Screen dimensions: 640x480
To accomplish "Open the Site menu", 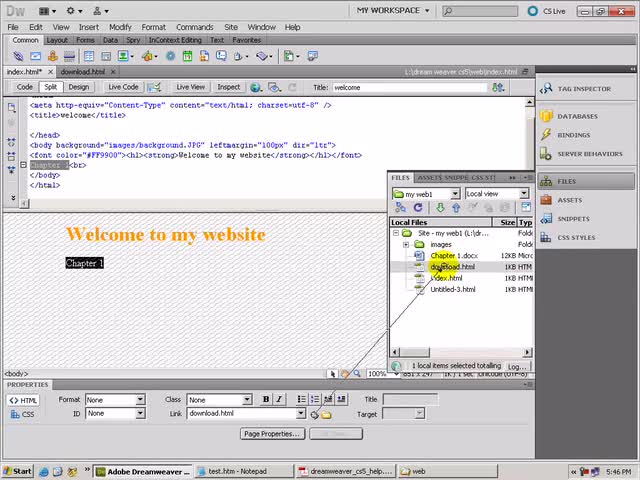I will pyautogui.click(x=231, y=27).
